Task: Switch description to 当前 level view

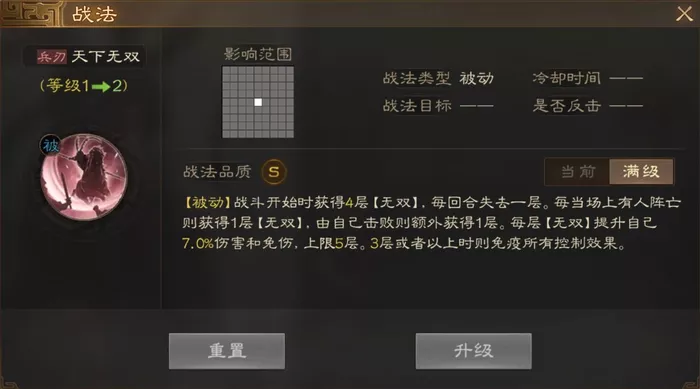Action: [x=577, y=171]
